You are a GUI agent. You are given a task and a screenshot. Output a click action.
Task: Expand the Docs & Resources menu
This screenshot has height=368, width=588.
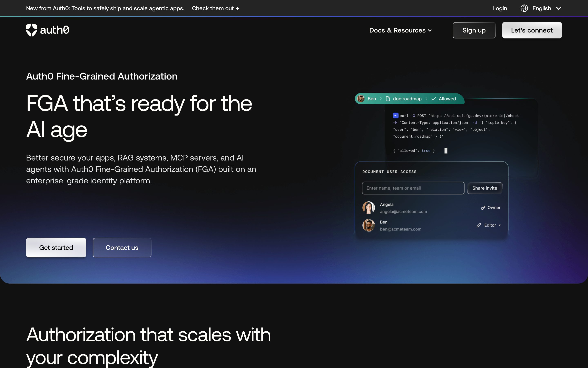400,30
